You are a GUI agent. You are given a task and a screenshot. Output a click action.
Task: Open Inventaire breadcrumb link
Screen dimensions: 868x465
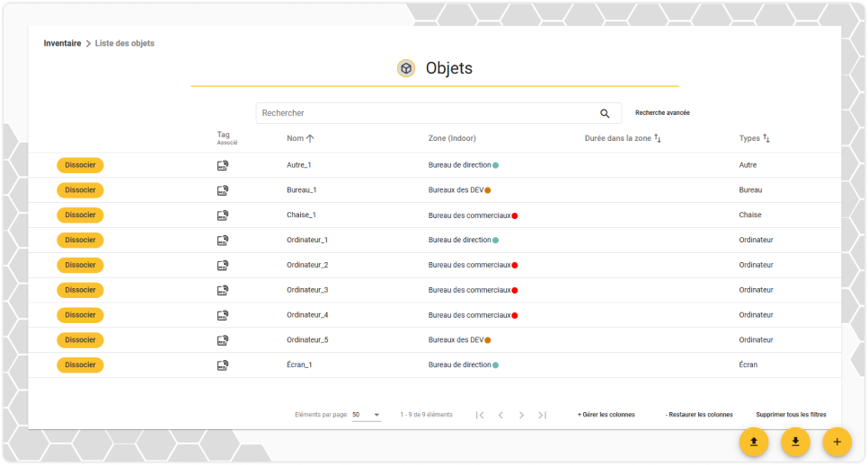pos(63,43)
